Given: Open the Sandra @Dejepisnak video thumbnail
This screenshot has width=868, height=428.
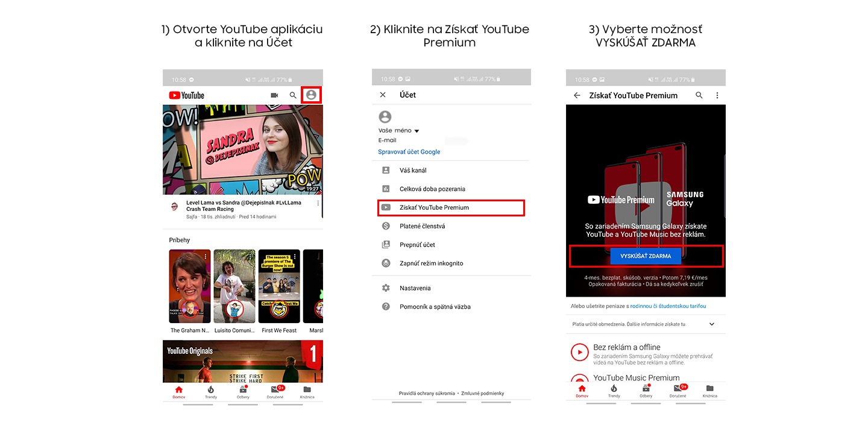Looking at the screenshot, I should (x=243, y=149).
